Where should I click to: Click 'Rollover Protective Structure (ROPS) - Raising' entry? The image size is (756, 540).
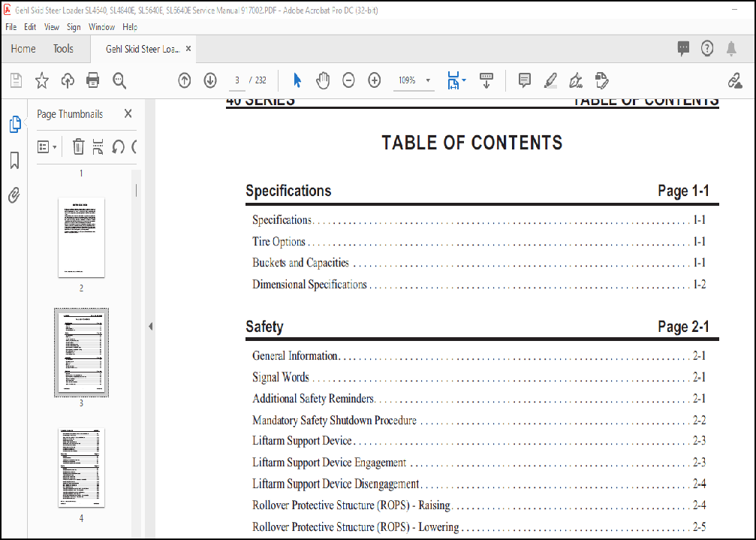pyautogui.click(x=351, y=505)
